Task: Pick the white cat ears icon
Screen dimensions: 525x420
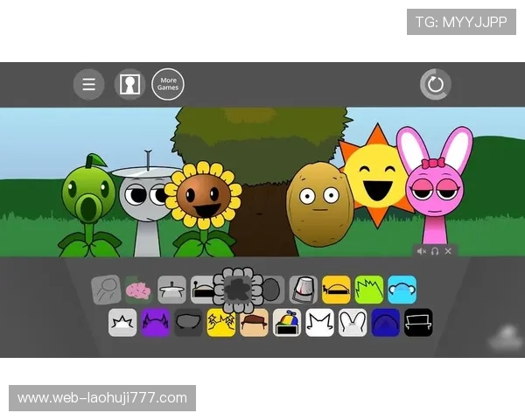Action: [x=319, y=323]
